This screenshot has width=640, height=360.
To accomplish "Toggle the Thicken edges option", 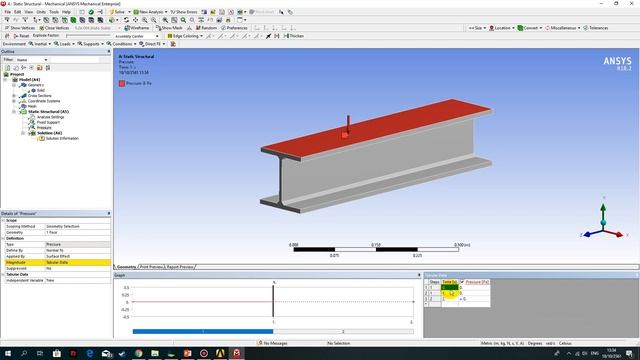I will (293, 36).
